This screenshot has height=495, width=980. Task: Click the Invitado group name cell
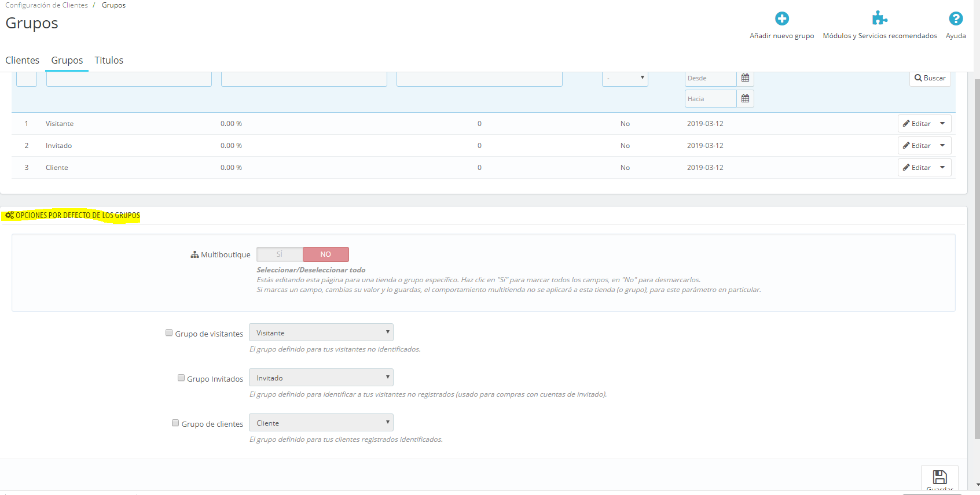point(59,146)
